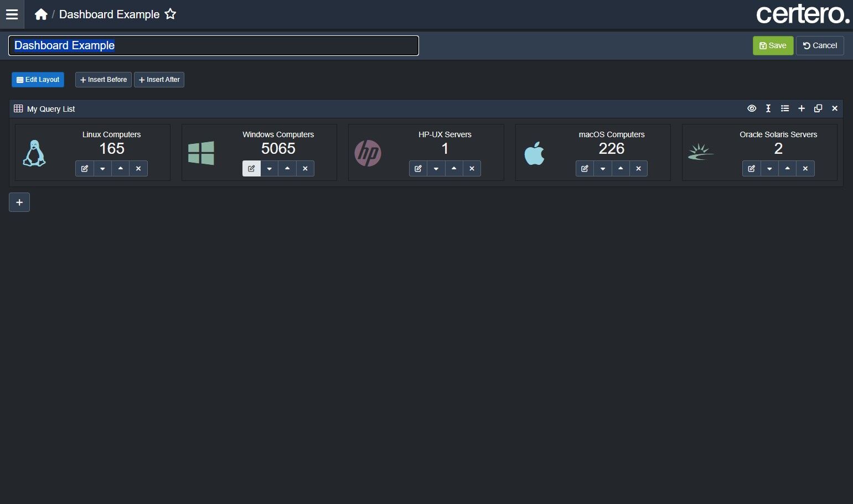Click the Dashboard Example breadcrumb text

click(109, 14)
